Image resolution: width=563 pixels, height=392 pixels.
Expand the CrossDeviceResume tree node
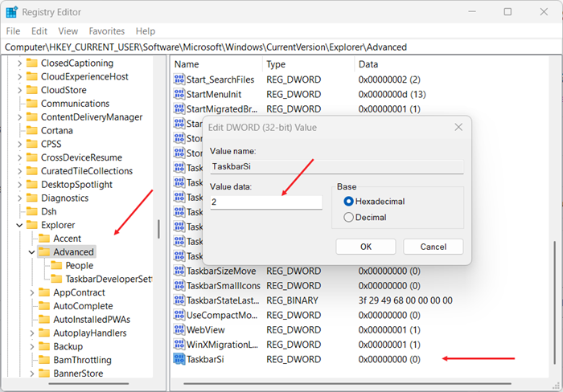click(20, 157)
